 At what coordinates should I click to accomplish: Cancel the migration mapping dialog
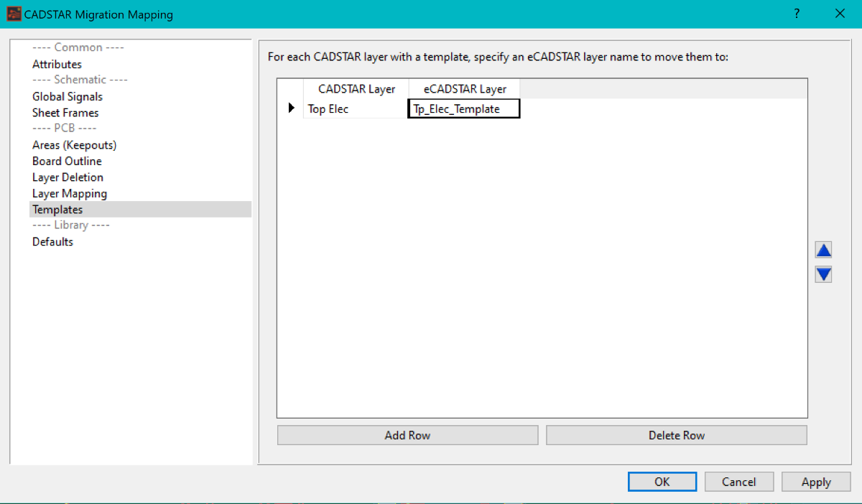click(739, 482)
